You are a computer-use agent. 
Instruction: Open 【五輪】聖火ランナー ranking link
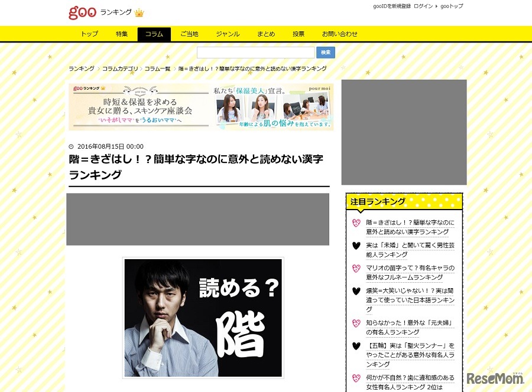click(x=410, y=355)
